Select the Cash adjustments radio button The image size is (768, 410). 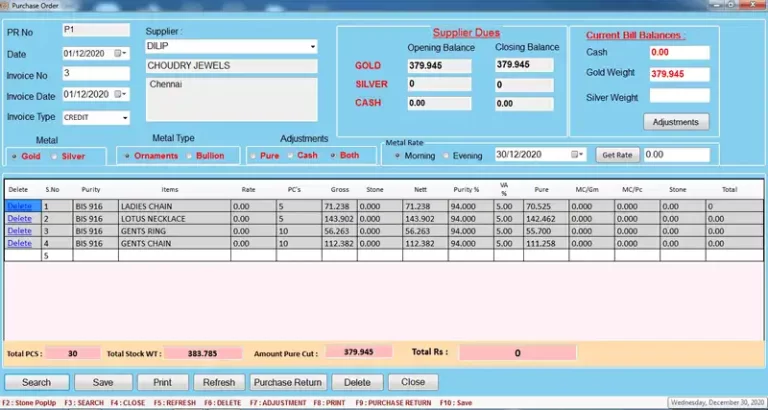[x=290, y=155]
